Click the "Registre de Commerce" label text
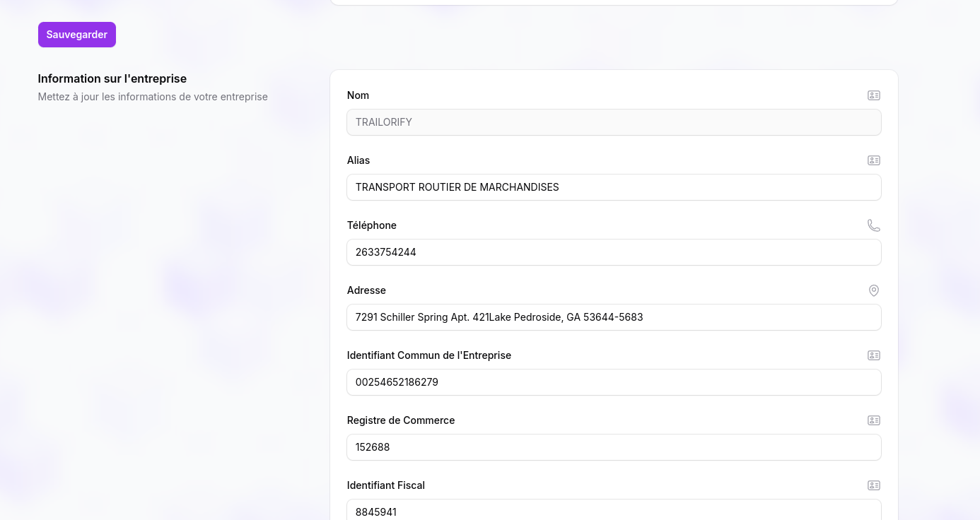Viewport: 980px width, 520px height. 400,420
